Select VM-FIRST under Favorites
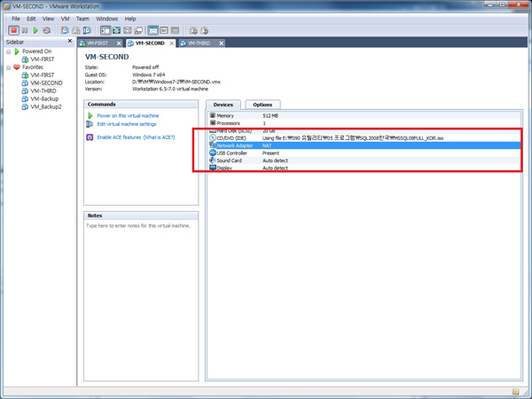 pos(43,75)
